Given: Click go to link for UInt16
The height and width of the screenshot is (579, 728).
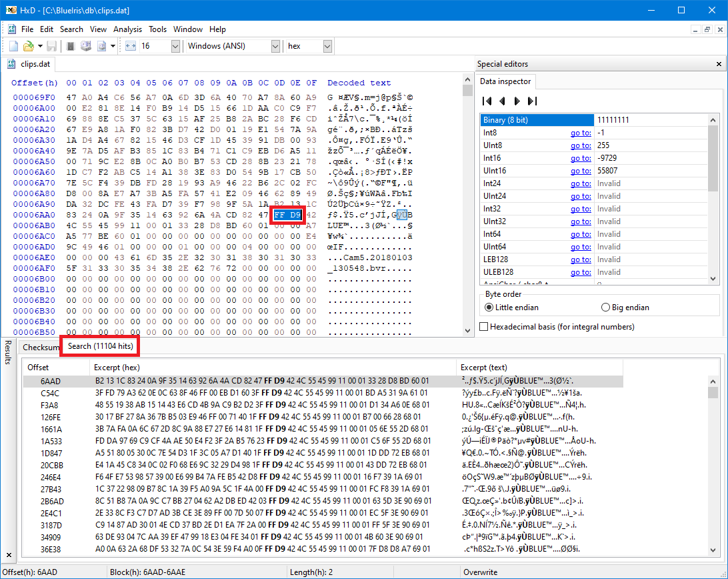Looking at the screenshot, I should [581, 171].
